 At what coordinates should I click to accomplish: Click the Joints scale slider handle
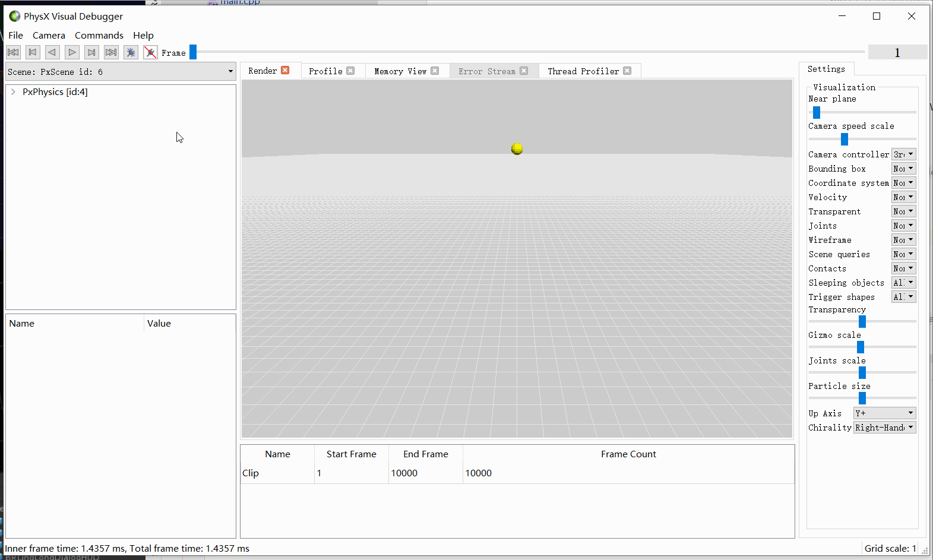coord(862,372)
